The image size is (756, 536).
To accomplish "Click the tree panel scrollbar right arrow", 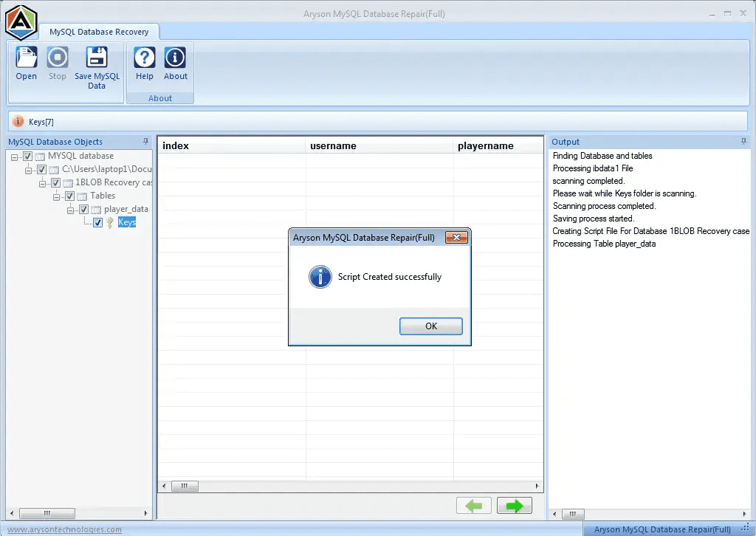I will pyautogui.click(x=145, y=513).
